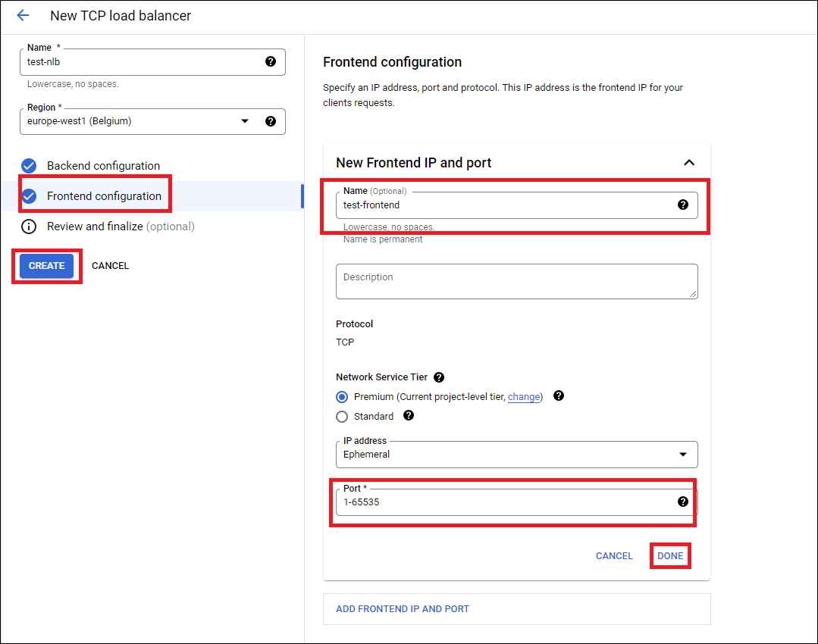Click the change link for project-level tier
This screenshot has width=818, height=644.
point(524,396)
